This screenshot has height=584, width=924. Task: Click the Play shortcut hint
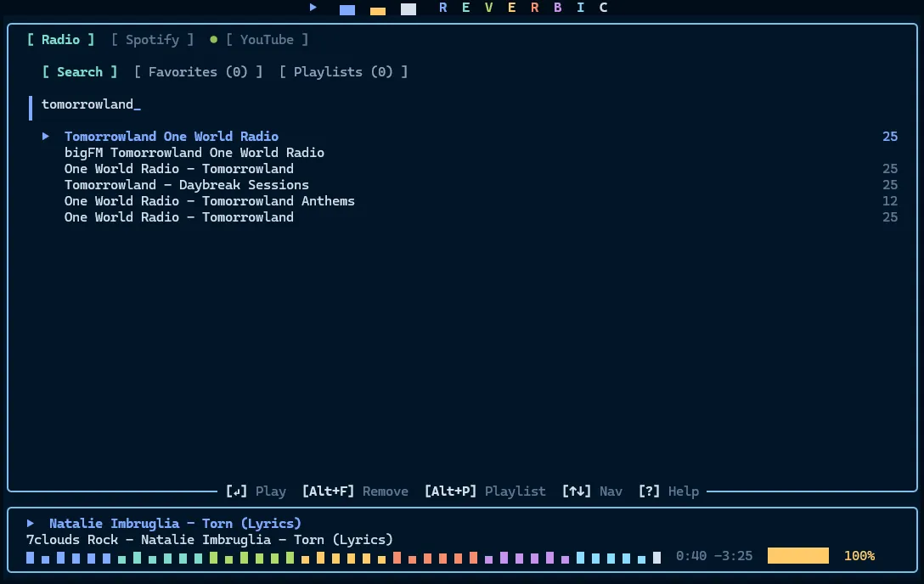[x=256, y=491]
